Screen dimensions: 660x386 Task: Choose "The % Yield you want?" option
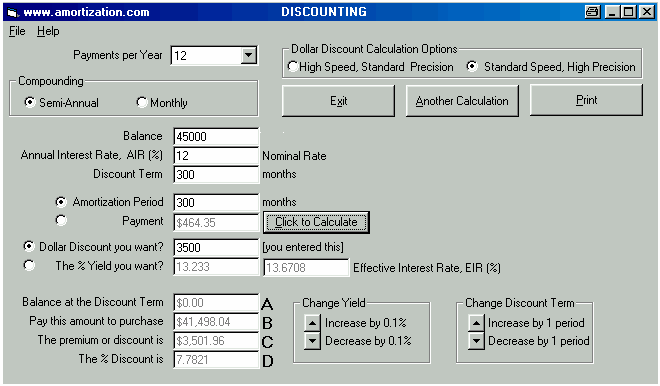tap(29, 265)
